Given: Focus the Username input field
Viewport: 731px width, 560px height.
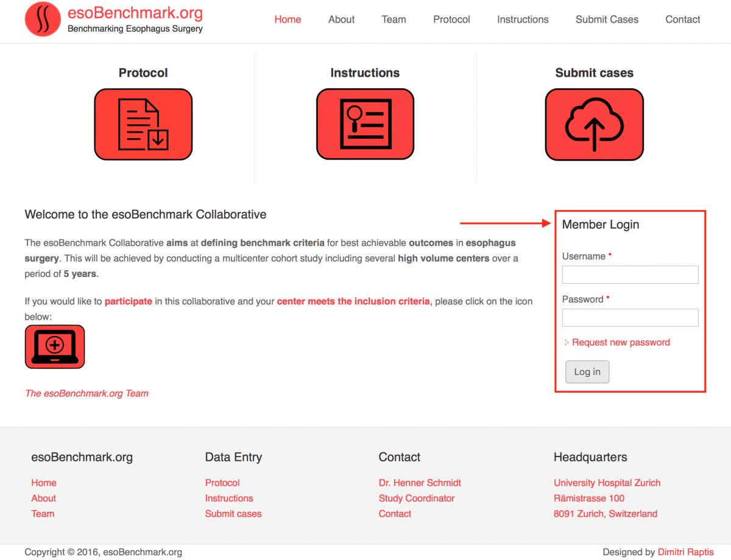Looking at the screenshot, I should (630, 275).
